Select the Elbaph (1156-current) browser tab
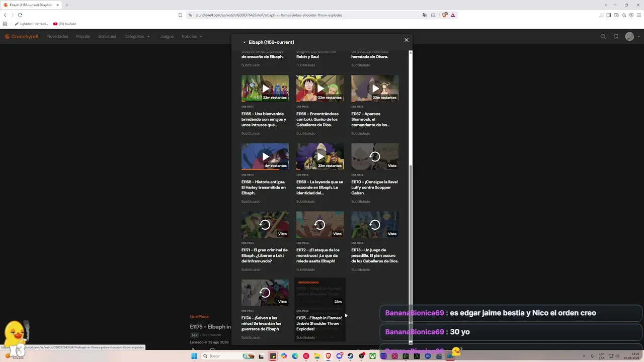Viewport: 644px width, 362px height. click(31, 5)
